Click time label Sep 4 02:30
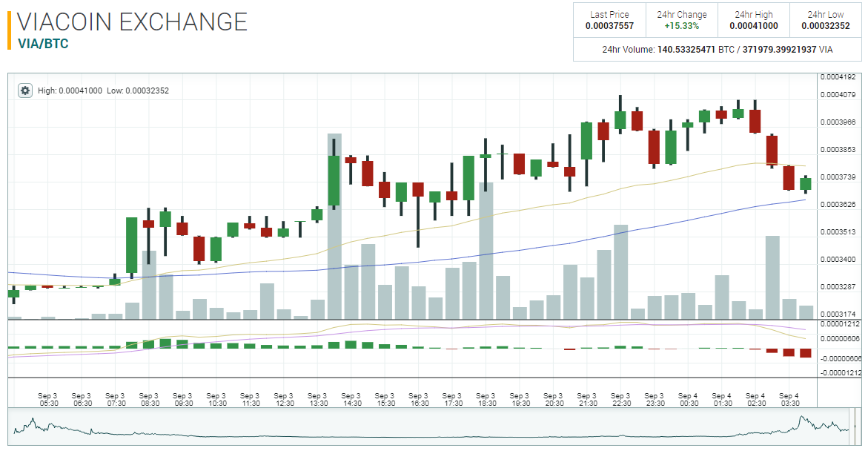 coord(757,400)
